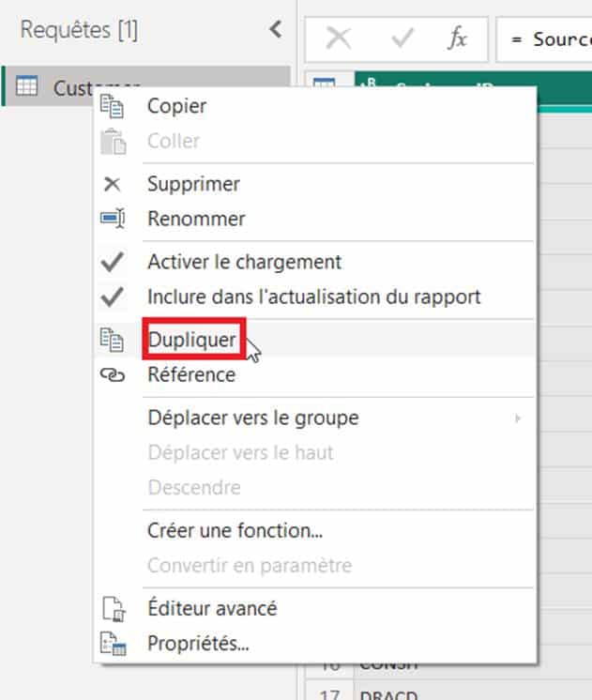Click the Supprimer X icon
Viewport: 592px width, 700px height.
pyautogui.click(x=113, y=184)
